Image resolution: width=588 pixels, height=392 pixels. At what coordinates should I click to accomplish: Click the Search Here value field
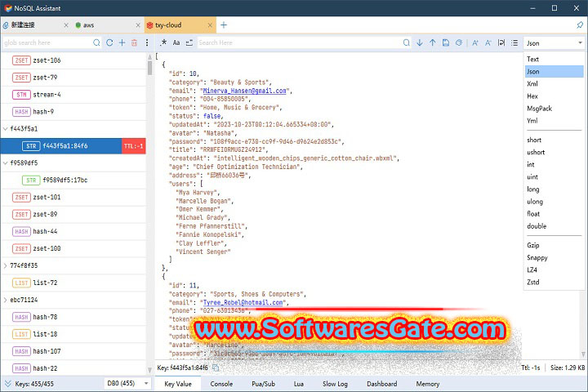299,42
